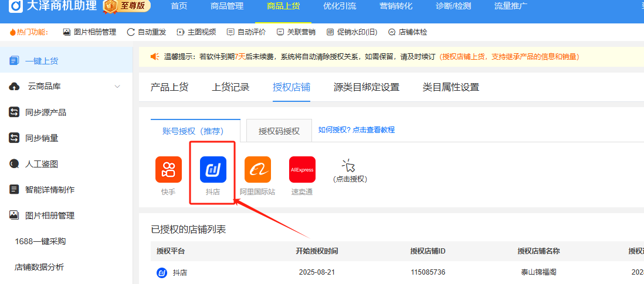Open 优化引流 in top navigation
Screen dimensions: 644x284
click(339, 6)
